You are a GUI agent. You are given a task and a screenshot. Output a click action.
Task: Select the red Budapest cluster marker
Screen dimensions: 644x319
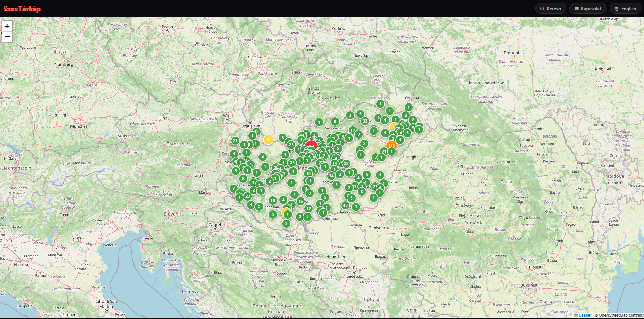click(x=311, y=146)
